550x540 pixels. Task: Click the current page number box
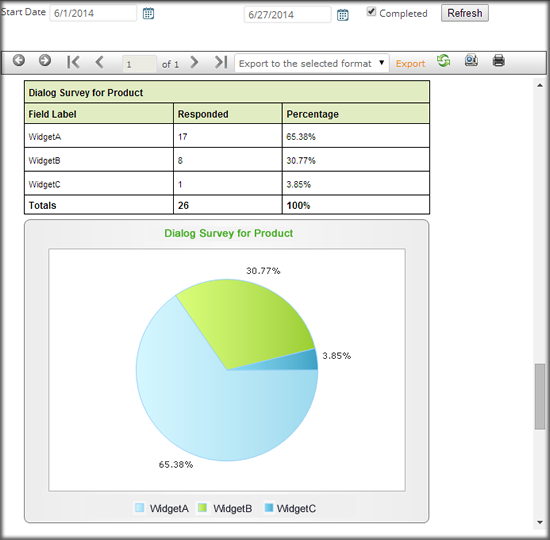point(139,64)
